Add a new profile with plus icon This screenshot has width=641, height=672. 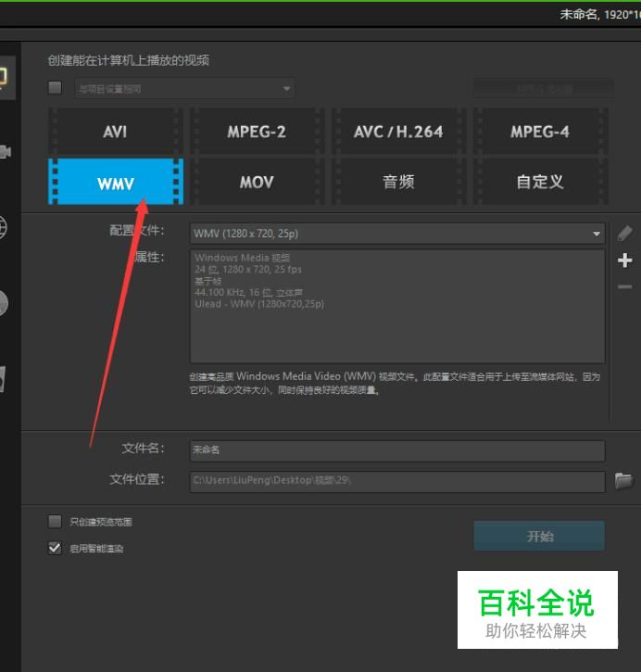pyautogui.click(x=624, y=260)
